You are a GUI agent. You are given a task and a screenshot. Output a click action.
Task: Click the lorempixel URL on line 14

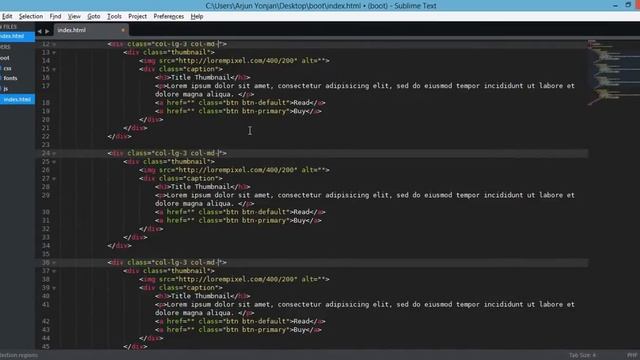click(x=238, y=60)
